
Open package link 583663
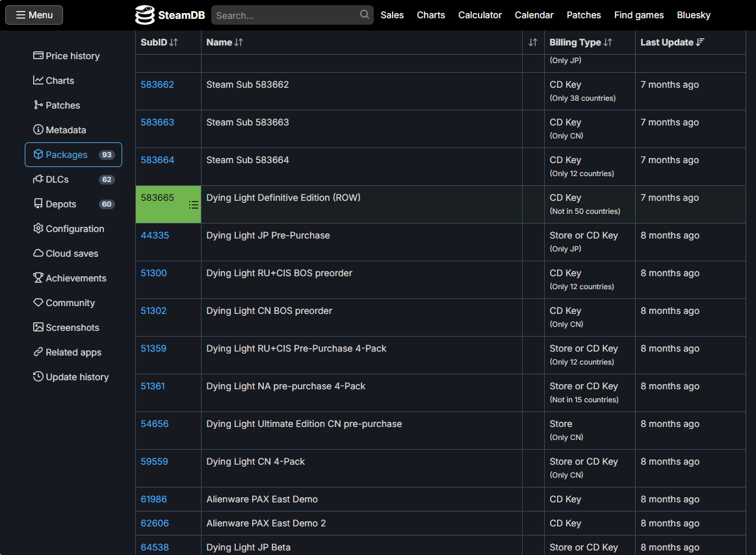(157, 122)
